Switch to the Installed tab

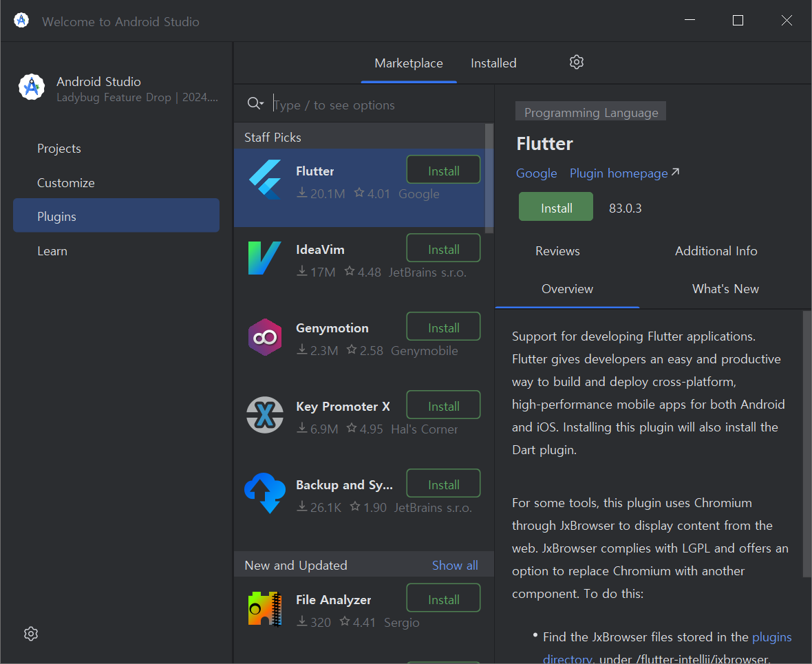tap(493, 63)
